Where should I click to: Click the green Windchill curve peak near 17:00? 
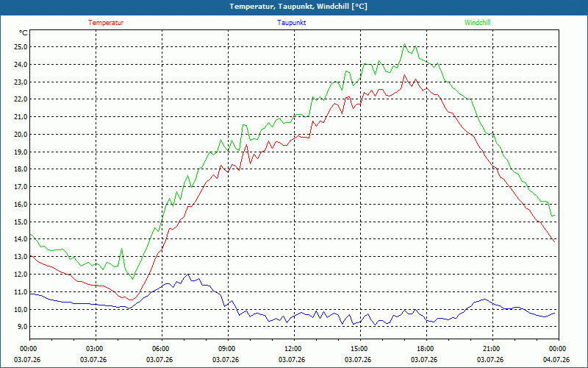point(404,44)
